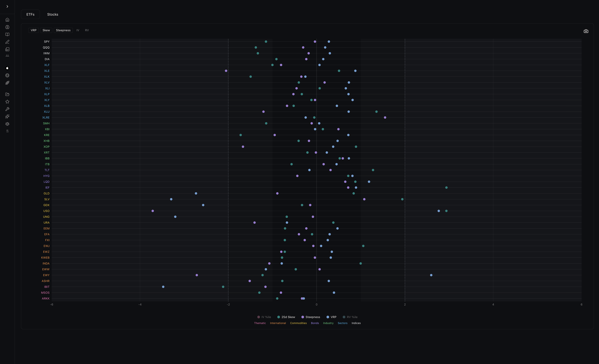Click the brain icon in the sidebar
Viewport: 599px width, 364px height.
(x=7, y=27)
